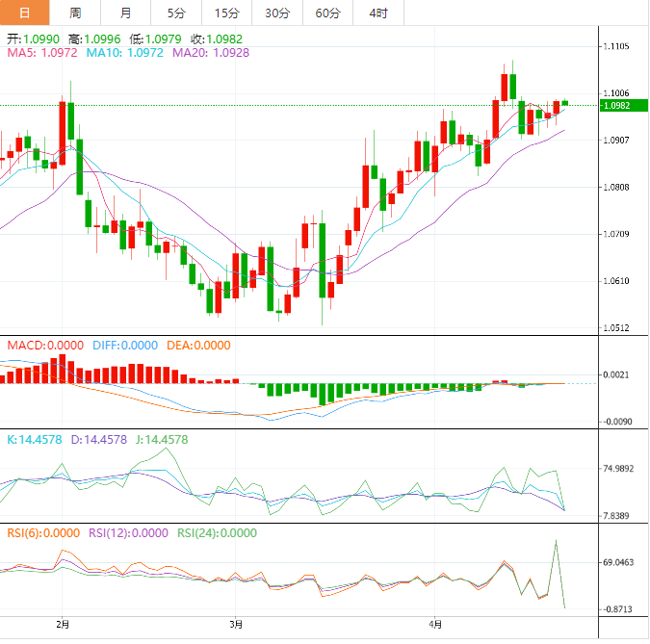Click the DEA: 0.0000 label

click(198, 345)
